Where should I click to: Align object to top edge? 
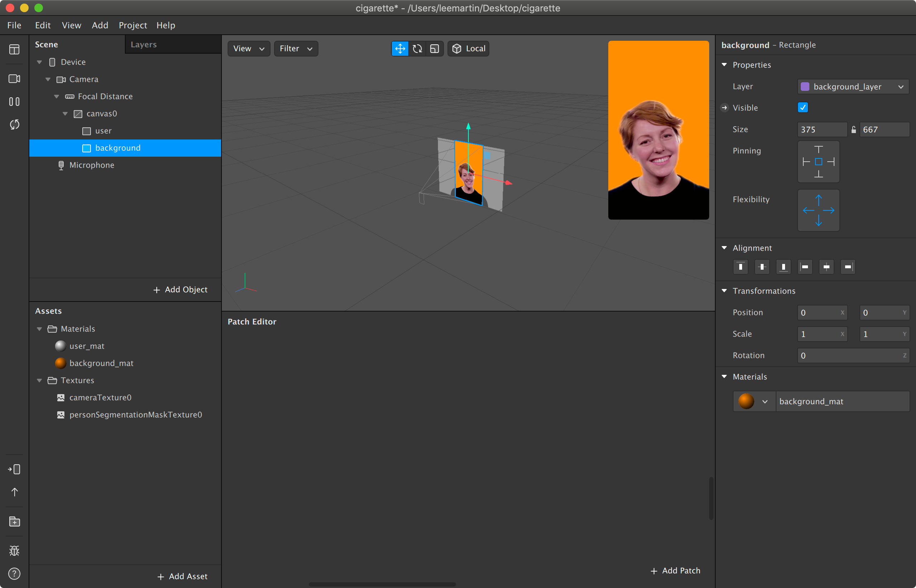740,267
